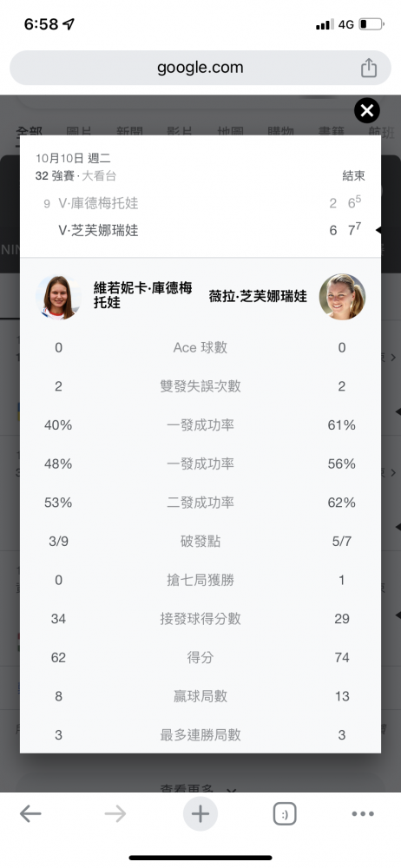The image size is (401, 868).
Task: Tap 薇拉·芝芙娜瑞娃 player photo
Action: point(342,297)
